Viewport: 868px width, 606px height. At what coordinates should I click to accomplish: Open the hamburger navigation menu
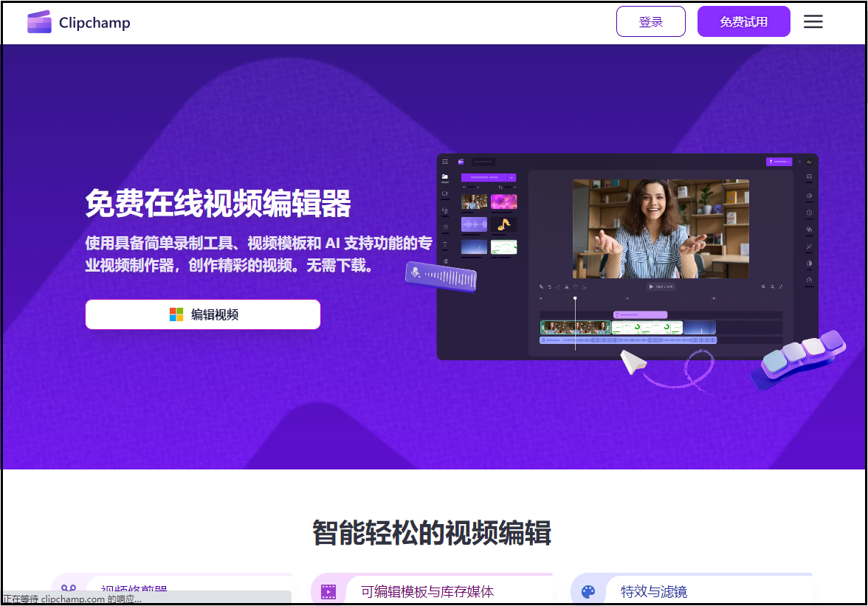813,21
